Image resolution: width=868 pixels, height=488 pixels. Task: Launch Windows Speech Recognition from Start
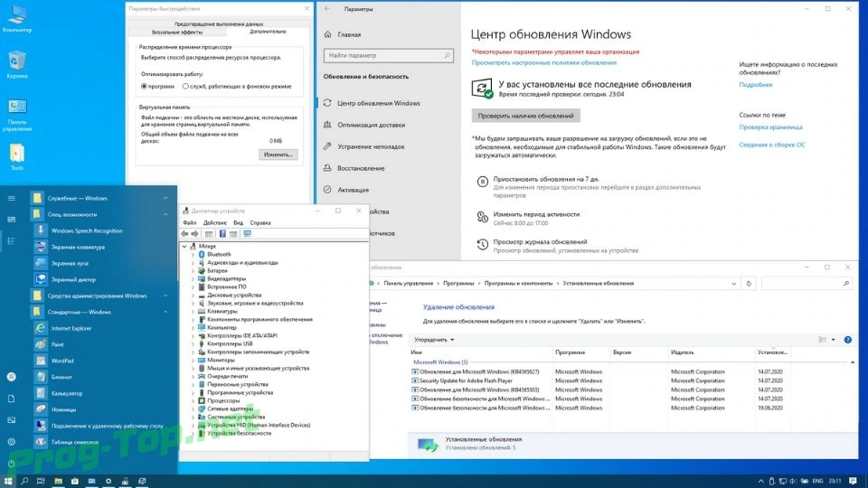(x=87, y=230)
